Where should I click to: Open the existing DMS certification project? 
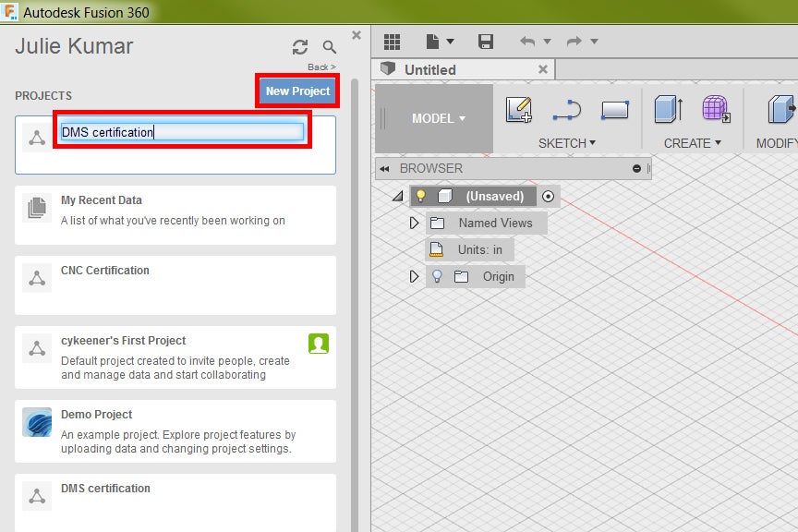pos(175,503)
